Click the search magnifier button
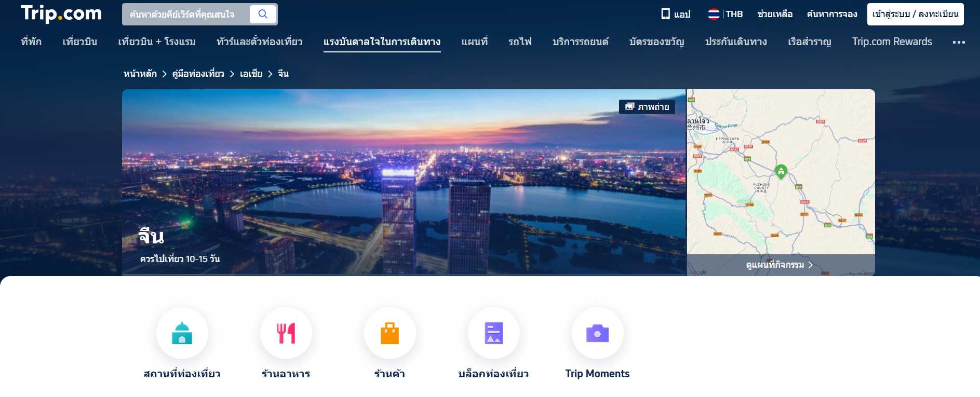Image resolution: width=980 pixels, height=397 pixels. click(263, 14)
